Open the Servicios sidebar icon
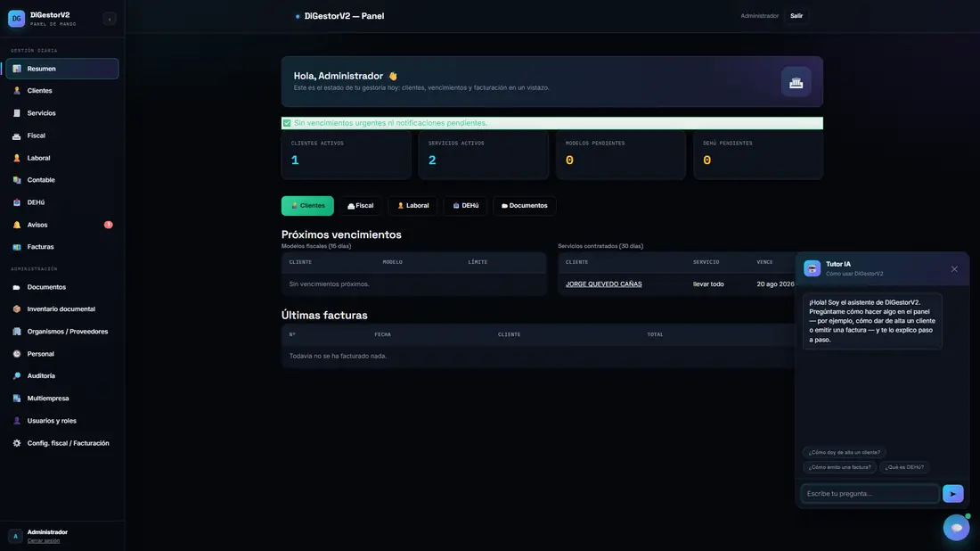Image resolution: width=980 pixels, height=551 pixels. pos(17,113)
